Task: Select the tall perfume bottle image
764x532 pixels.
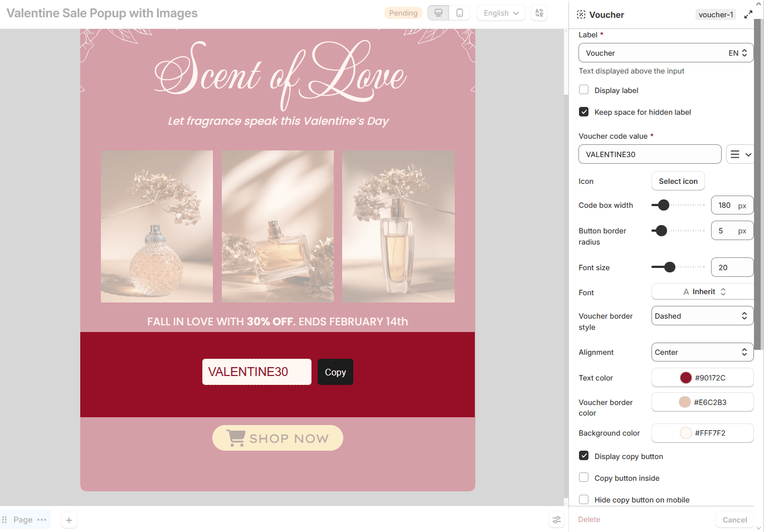Action: click(x=398, y=226)
